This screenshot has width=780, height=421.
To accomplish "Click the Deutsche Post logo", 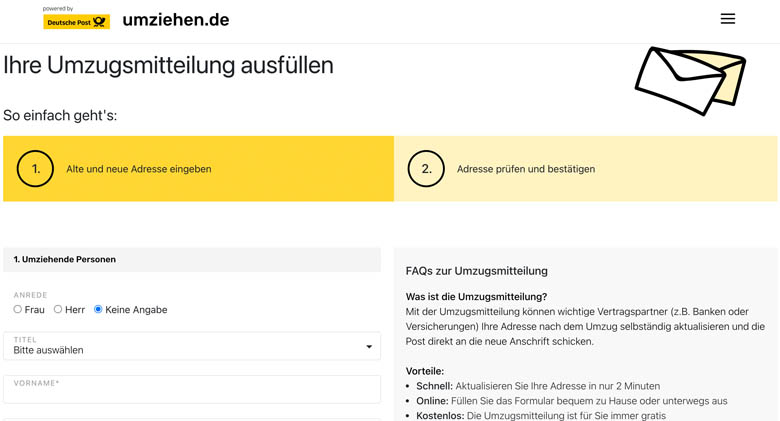I will pyautogui.click(x=77, y=22).
